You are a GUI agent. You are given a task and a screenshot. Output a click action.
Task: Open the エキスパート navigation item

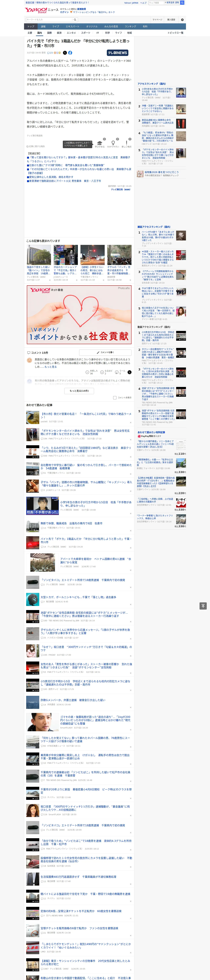[72, 27]
